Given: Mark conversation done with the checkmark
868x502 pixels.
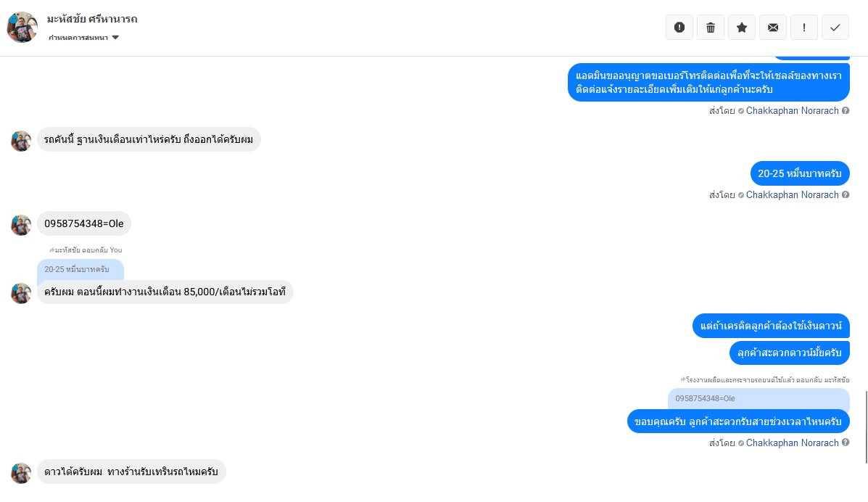Looking at the screenshot, I should [835, 28].
